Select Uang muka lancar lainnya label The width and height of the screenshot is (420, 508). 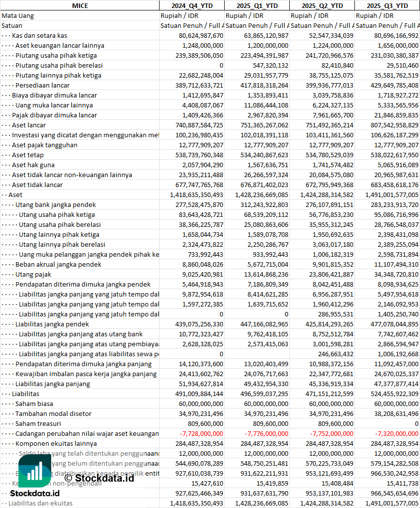pyautogui.click(x=54, y=105)
